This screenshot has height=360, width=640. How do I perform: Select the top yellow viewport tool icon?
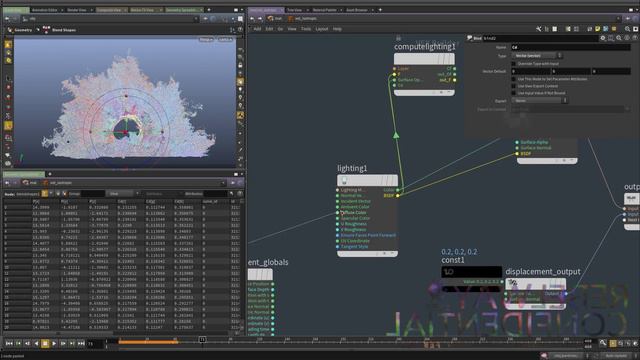click(8, 45)
